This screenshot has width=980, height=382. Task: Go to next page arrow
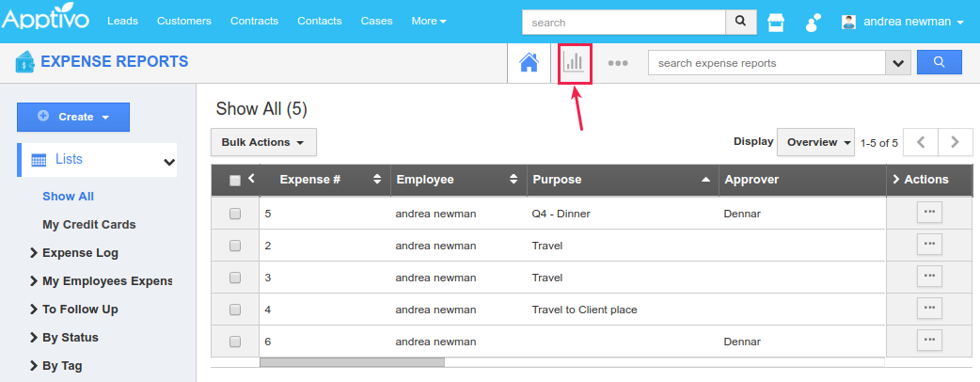[x=956, y=142]
